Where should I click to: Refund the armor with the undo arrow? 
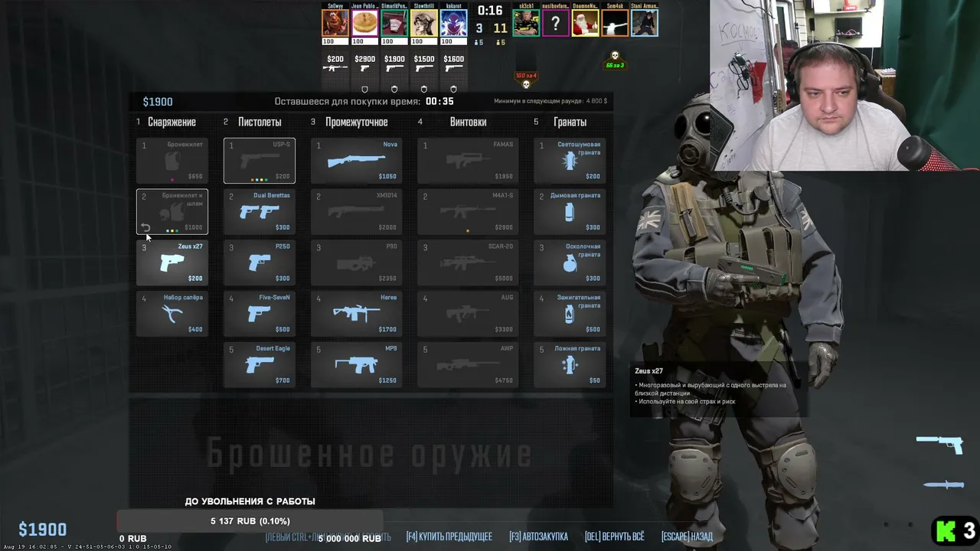pos(145,228)
